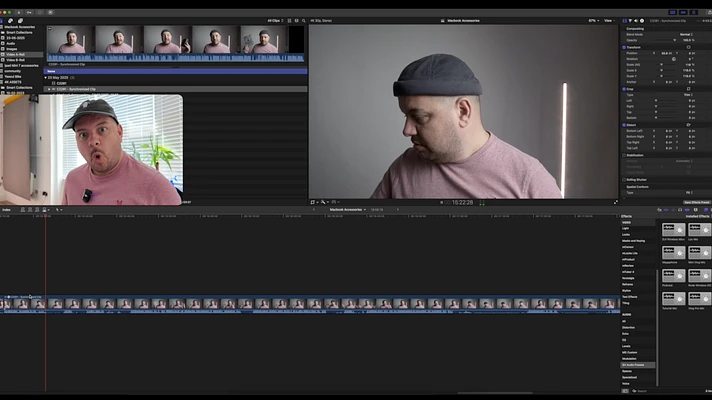Toggle the inspector panel visibility button
This screenshot has width=712, height=400.
(x=694, y=12)
